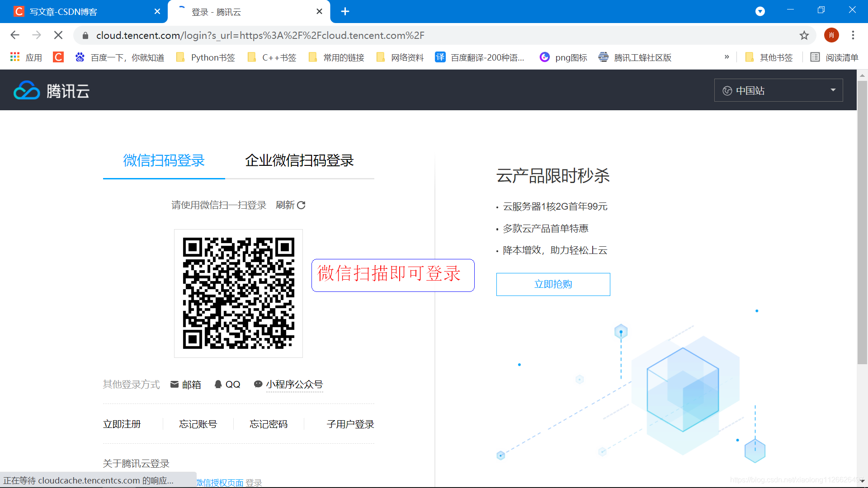The height and width of the screenshot is (488, 868).
Task: Click the 子用户登录 link
Action: pos(350,424)
